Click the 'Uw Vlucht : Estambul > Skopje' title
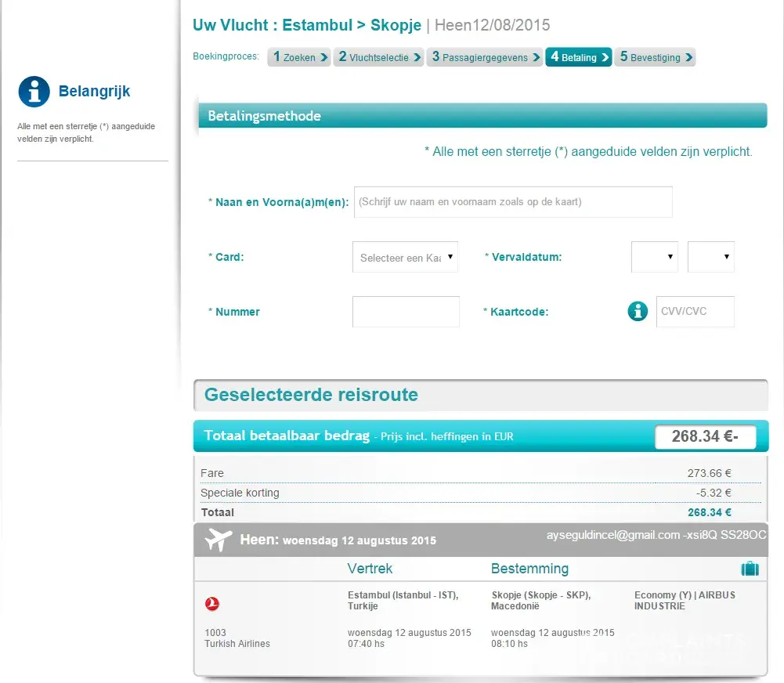The image size is (784, 683). coord(307,25)
